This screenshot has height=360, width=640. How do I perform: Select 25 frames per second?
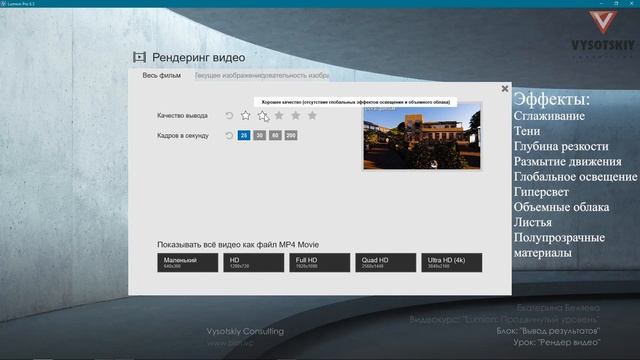point(244,135)
